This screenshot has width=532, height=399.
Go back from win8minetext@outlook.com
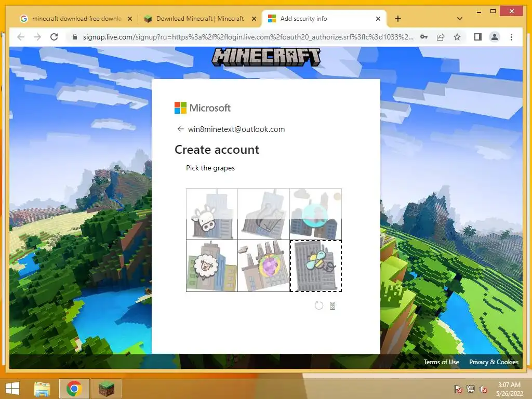[x=180, y=129]
